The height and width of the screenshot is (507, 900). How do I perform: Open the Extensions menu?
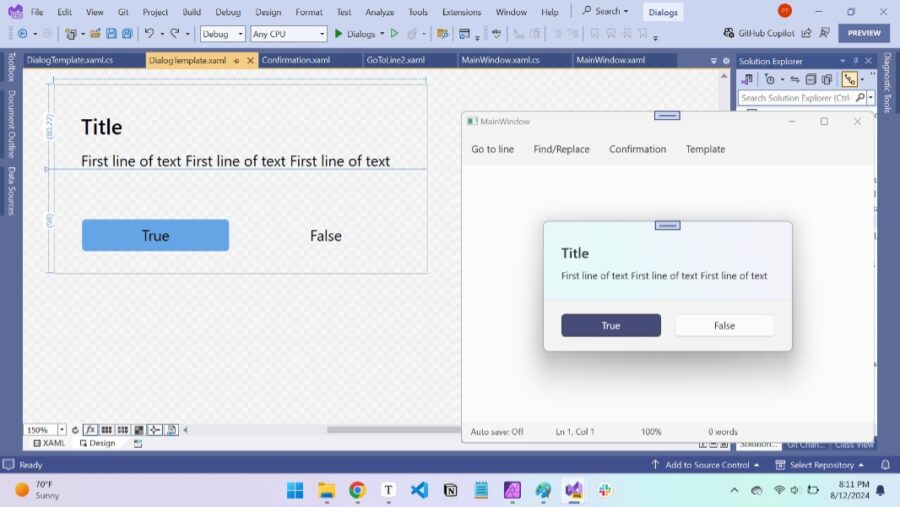(461, 11)
